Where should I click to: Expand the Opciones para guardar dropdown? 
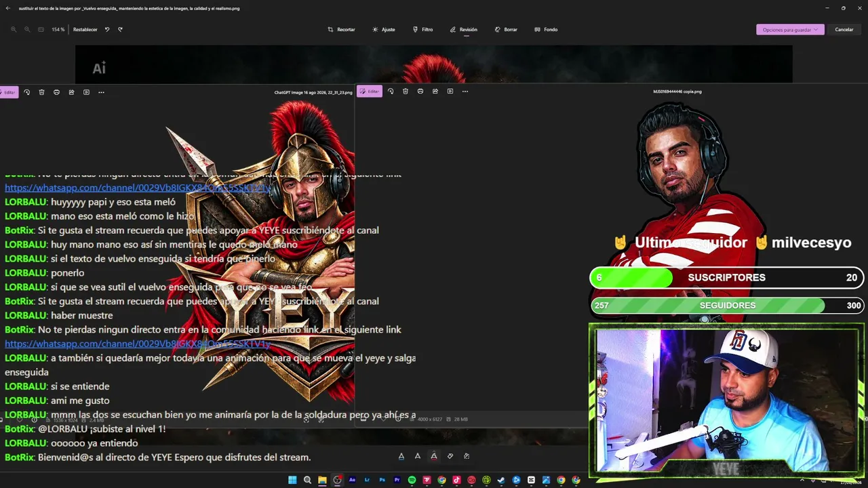pyautogui.click(x=790, y=30)
